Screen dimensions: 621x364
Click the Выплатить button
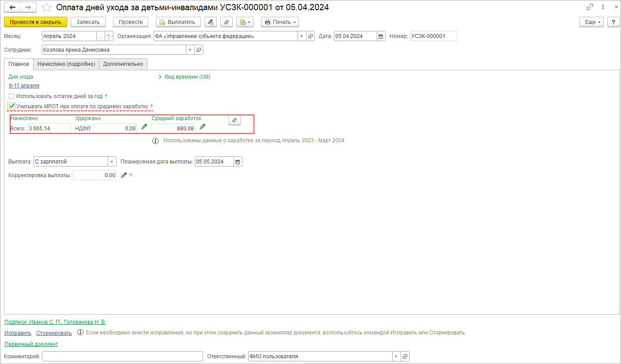pos(178,22)
